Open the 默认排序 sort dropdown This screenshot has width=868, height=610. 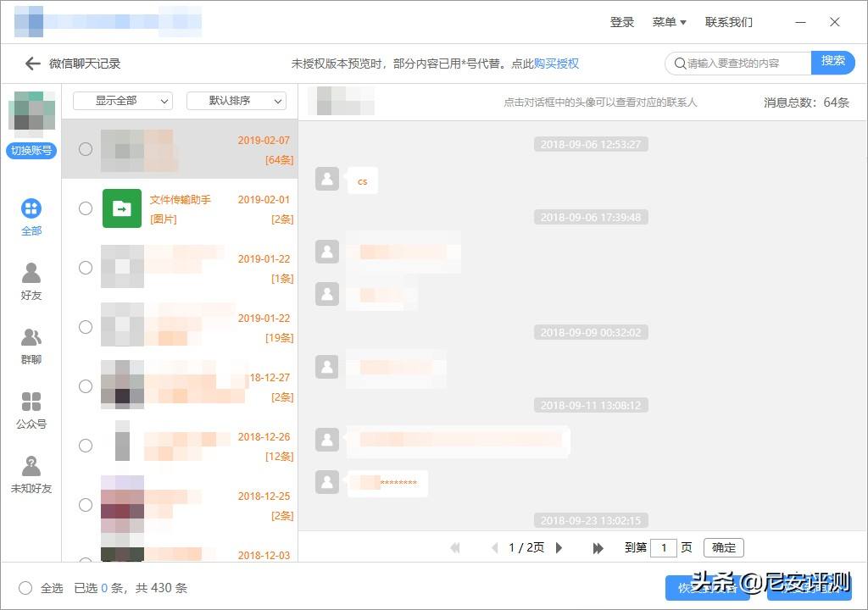coord(236,101)
